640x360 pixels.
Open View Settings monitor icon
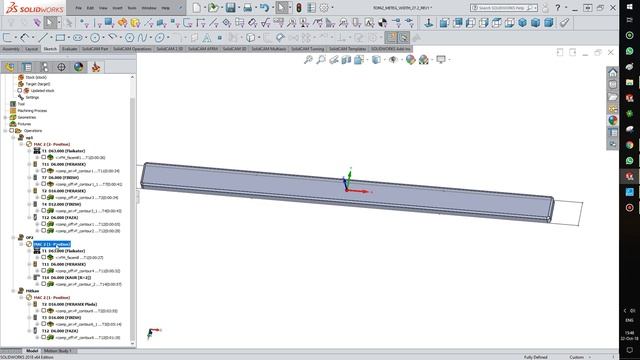pyautogui.click(x=441, y=60)
